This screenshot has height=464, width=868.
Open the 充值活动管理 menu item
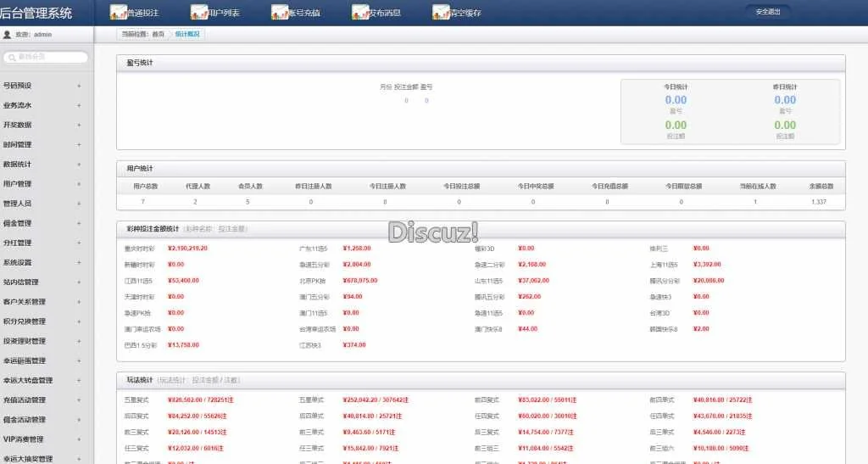pyautogui.click(x=25, y=400)
